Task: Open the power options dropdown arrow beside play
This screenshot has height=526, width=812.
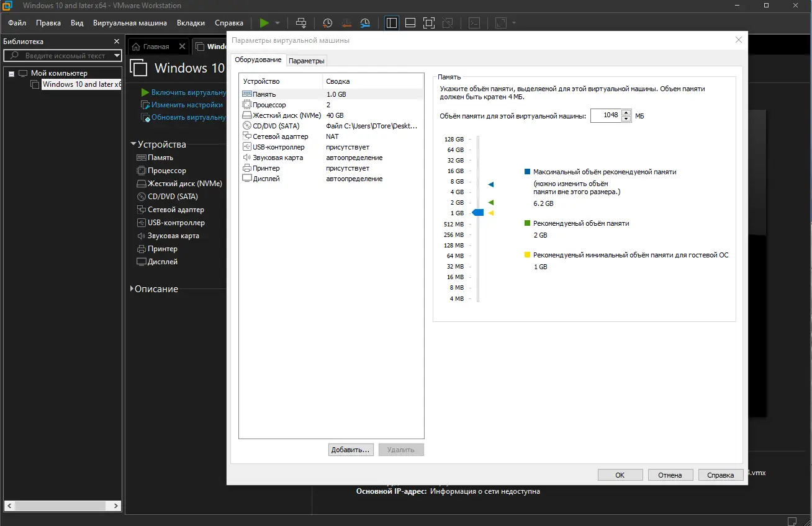Action: (277, 23)
